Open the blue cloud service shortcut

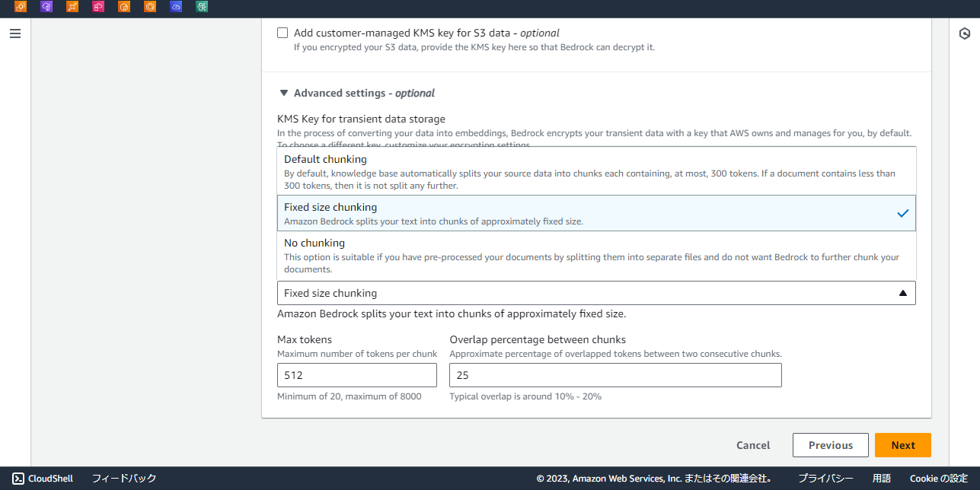click(176, 7)
